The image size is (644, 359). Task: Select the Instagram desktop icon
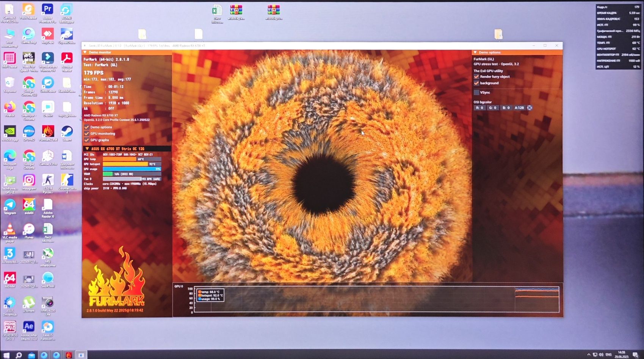[29, 182]
